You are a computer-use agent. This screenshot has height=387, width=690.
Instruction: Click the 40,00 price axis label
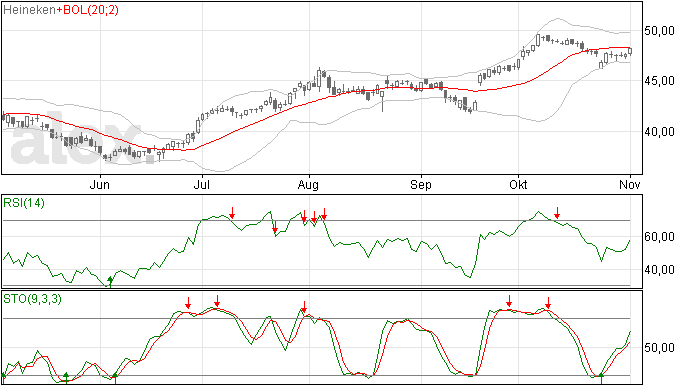(x=659, y=132)
